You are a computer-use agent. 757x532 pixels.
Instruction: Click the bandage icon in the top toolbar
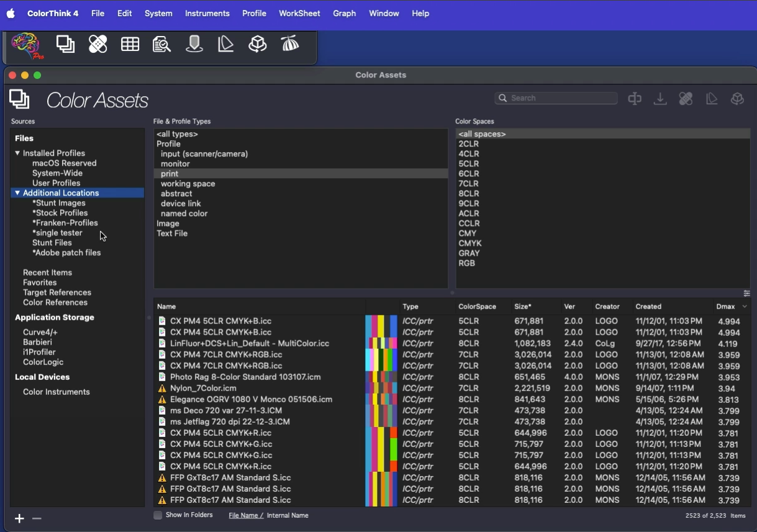click(x=97, y=45)
